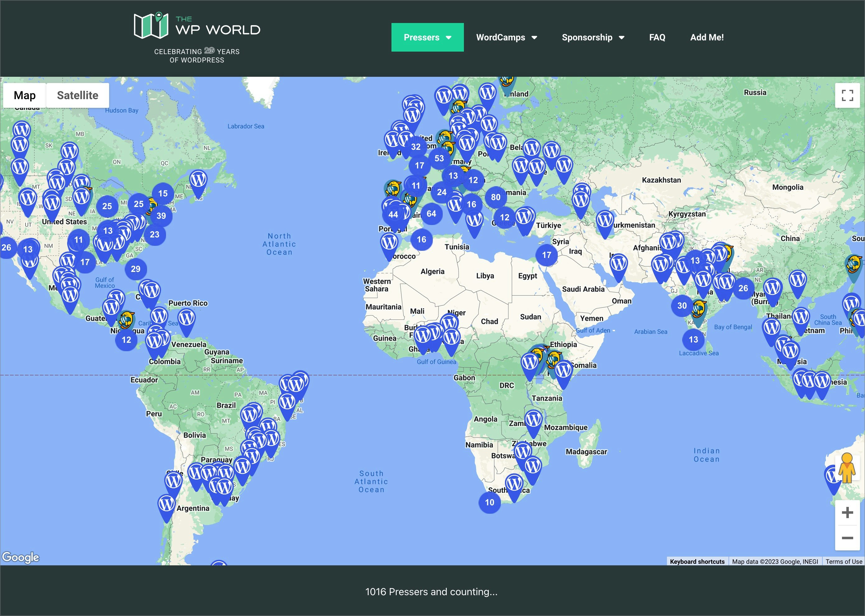The image size is (865, 616).
Task: Click the 23 cluster on US coast
Action: coord(155,234)
